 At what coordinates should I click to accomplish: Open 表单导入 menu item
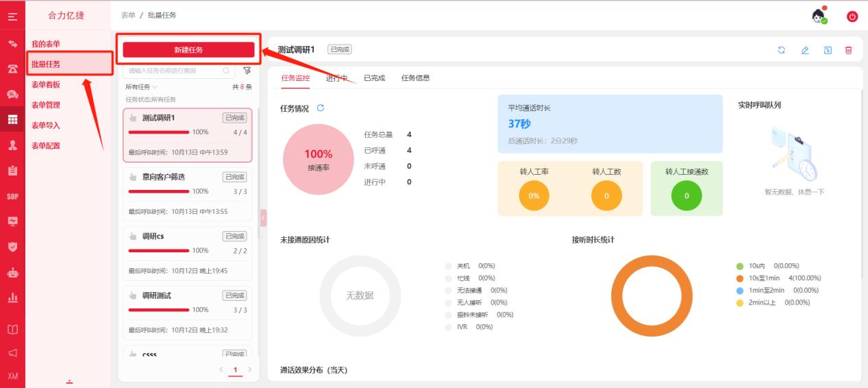coord(46,125)
